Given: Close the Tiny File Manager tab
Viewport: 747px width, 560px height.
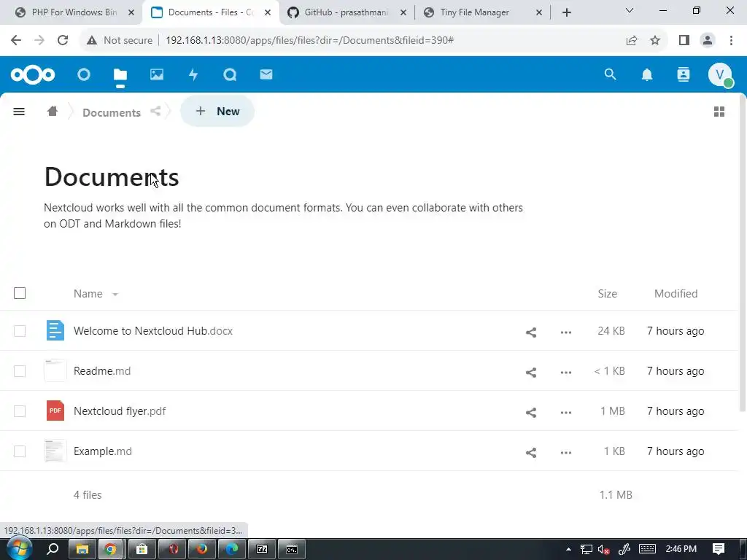Looking at the screenshot, I should (539, 13).
